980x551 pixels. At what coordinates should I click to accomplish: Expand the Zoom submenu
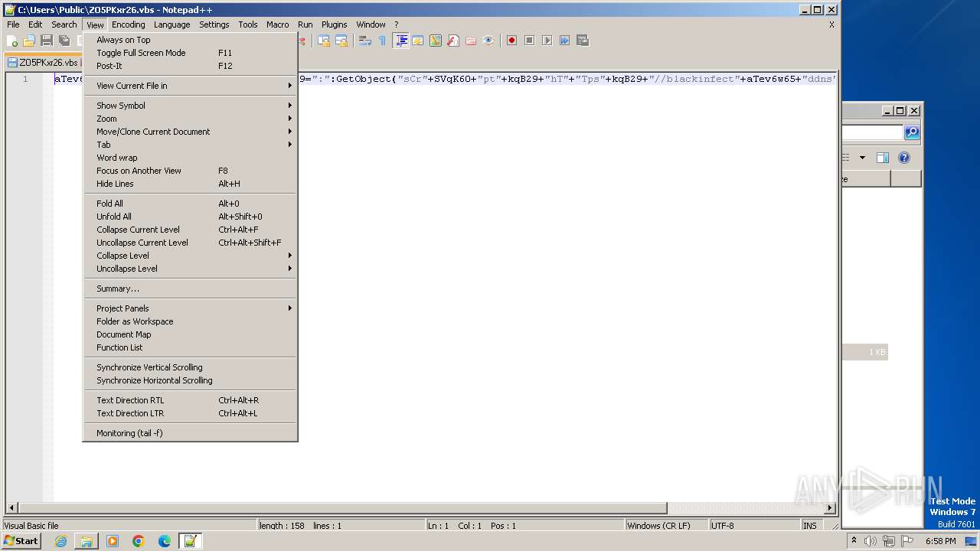pyautogui.click(x=190, y=119)
